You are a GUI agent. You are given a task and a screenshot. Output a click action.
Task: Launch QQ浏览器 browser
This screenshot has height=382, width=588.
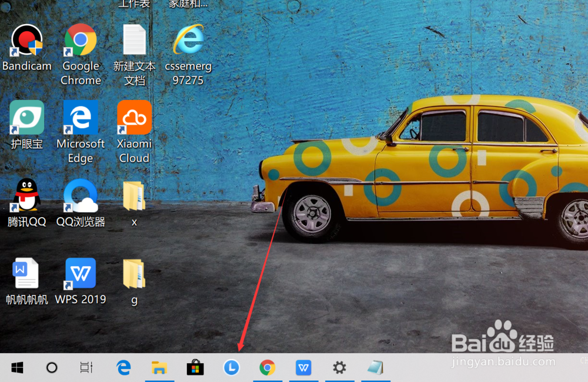[x=81, y=197]
